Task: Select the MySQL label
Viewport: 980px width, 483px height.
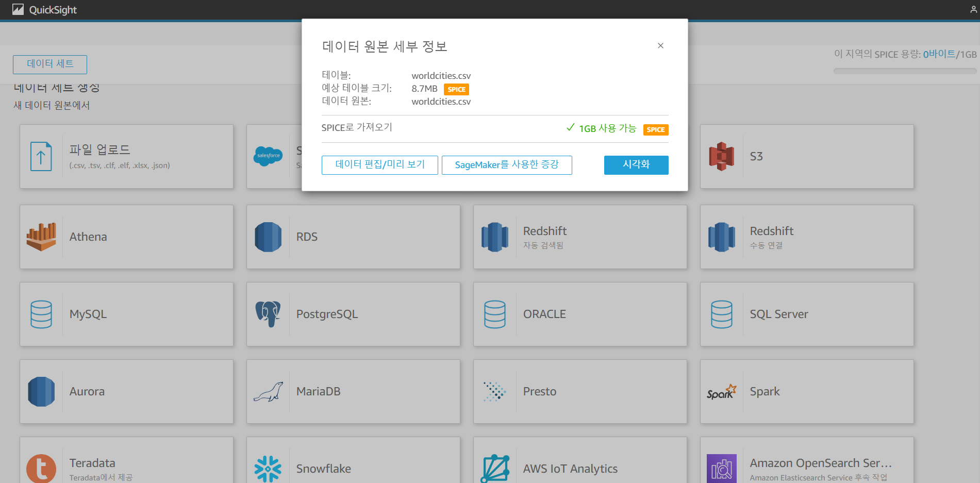Action: pos(88,314)
